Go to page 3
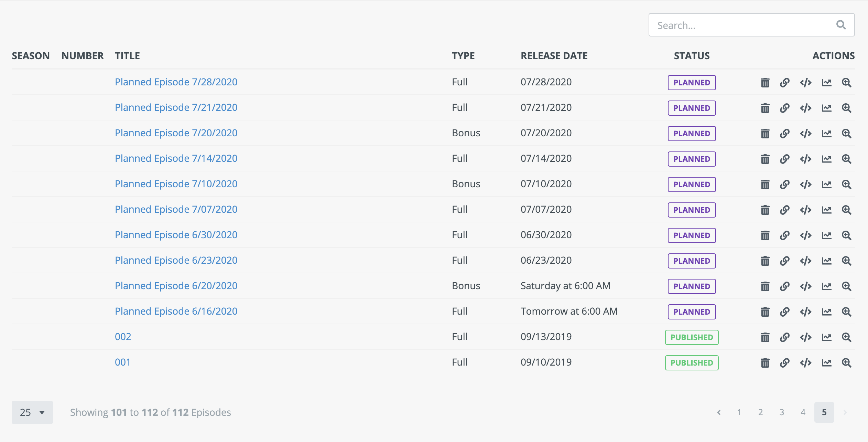The image size is (868, 442). tap(782, 412)
